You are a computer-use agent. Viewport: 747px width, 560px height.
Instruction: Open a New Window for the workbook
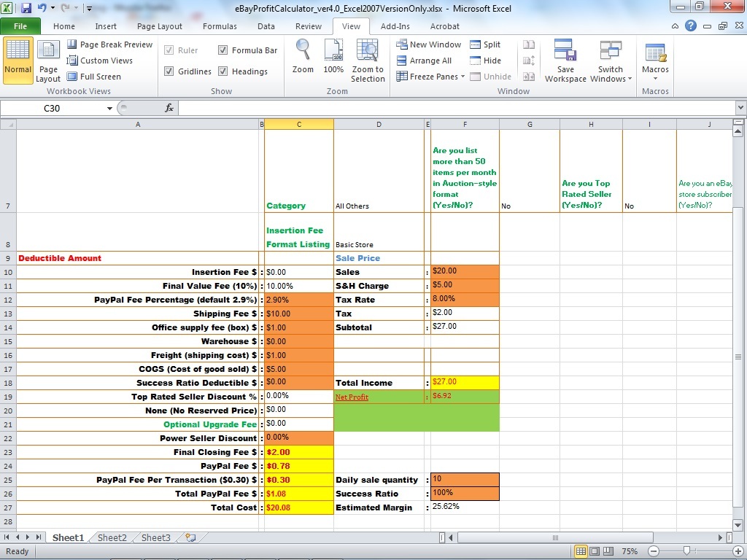click(x=428, y=44)
